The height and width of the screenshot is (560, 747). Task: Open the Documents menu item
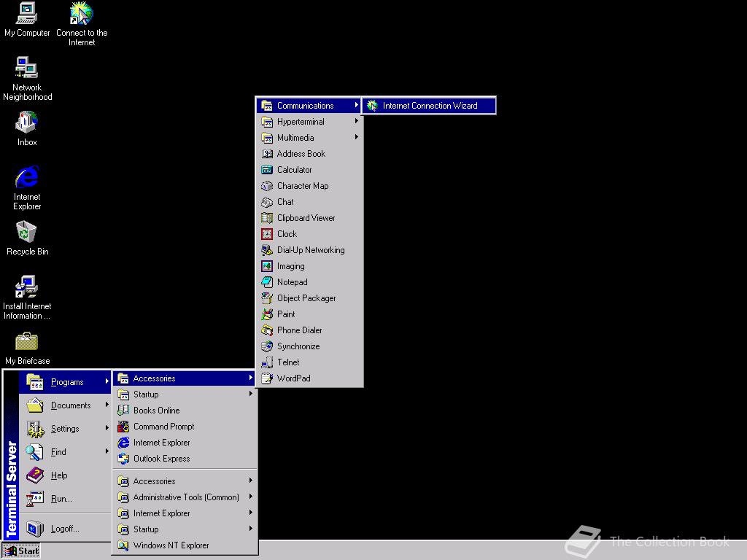click(65, 405)
